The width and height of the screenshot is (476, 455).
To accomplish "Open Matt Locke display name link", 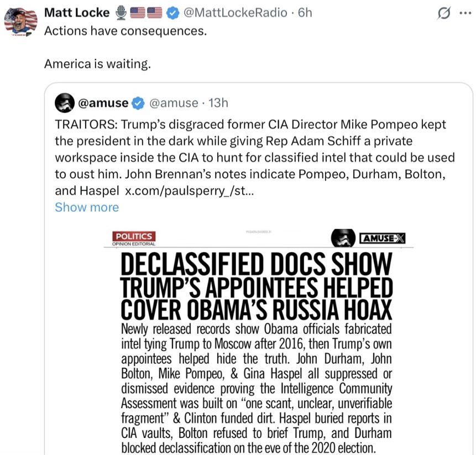I will click(76, 12).
